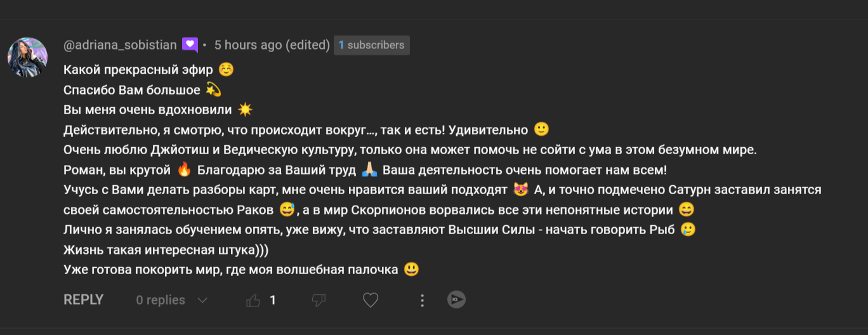Dislike the comment with thumbs-down icon

coord(319,300)
